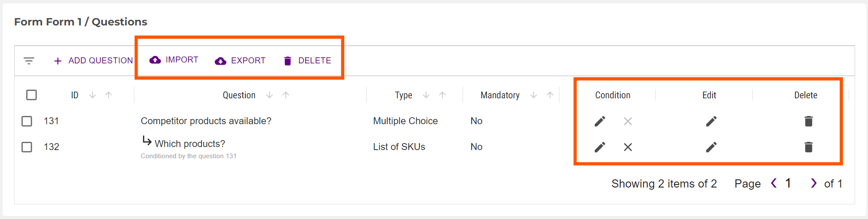The width and height of the screenshot is (868, 219).
Task: Delete question 131 with trash icon
Action: (x=809, y=121)
